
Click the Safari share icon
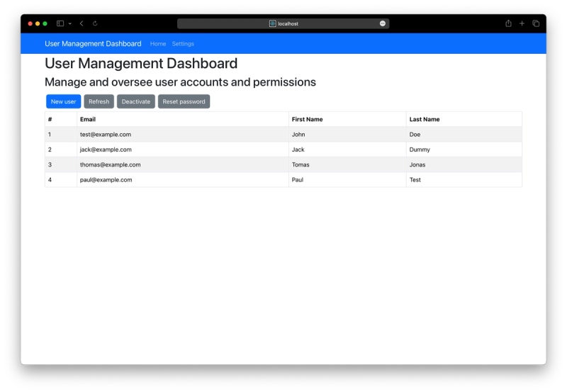(508, 23)
